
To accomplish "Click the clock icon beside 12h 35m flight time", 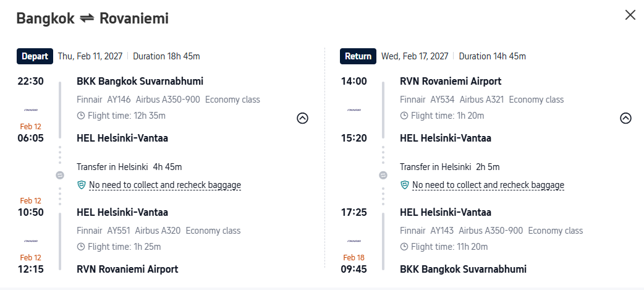I will [x=81, y=116].
